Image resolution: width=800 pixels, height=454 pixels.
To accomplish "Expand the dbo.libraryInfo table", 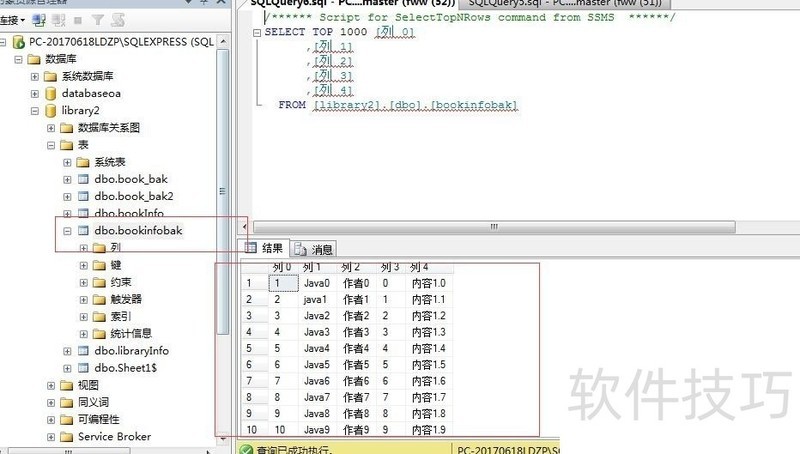I will click(67, 351).
